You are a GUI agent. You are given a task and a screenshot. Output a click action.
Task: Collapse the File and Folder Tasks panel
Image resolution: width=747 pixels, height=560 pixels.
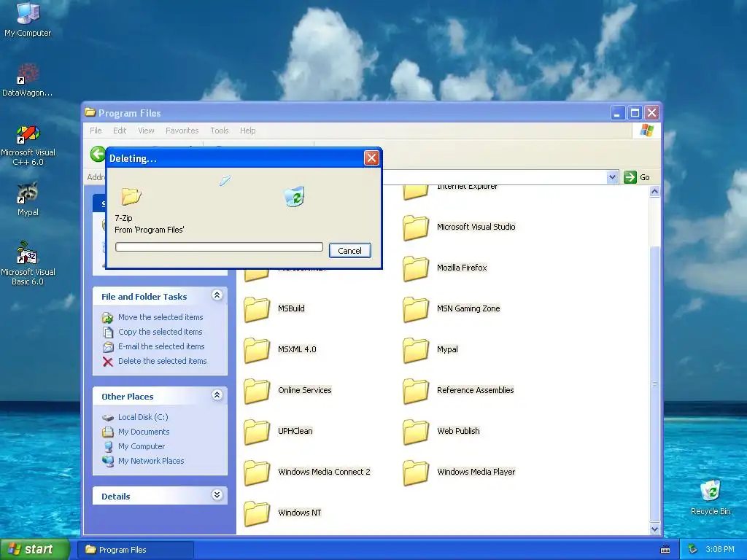(217, 295)
